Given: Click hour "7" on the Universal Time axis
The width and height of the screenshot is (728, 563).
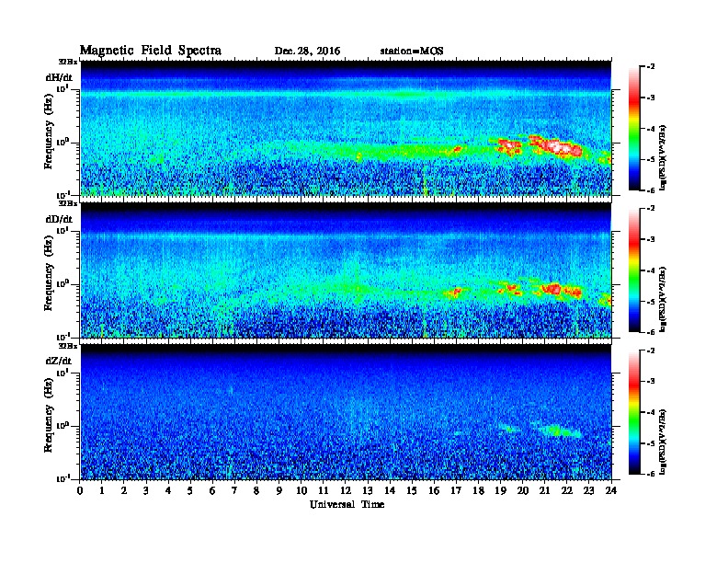Looking at the screenshot, I should (x=234, y=490).
